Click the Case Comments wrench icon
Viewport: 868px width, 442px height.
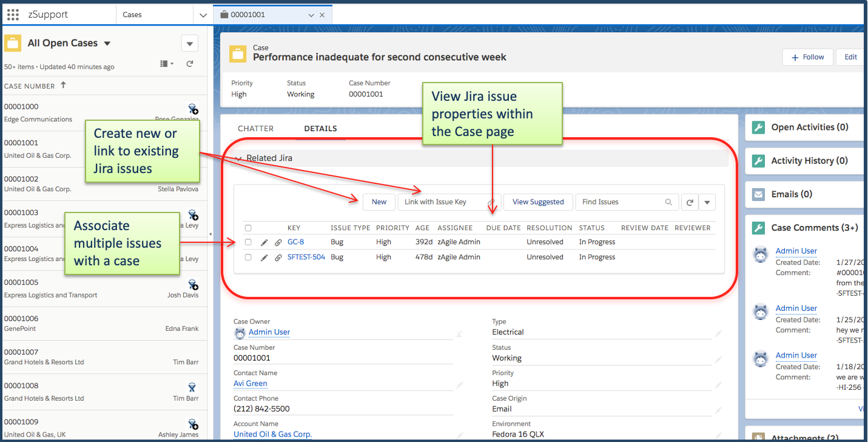point(758,228)
